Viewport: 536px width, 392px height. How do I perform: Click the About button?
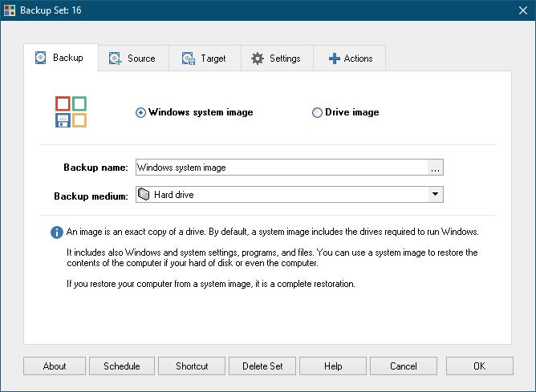click(x=55, y=366)
